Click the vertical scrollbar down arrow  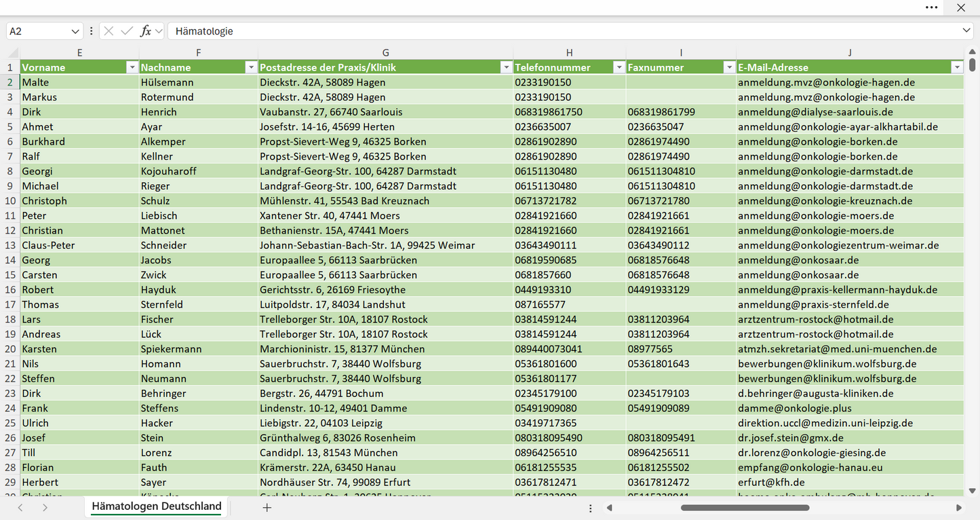click(x=973, y=491)
